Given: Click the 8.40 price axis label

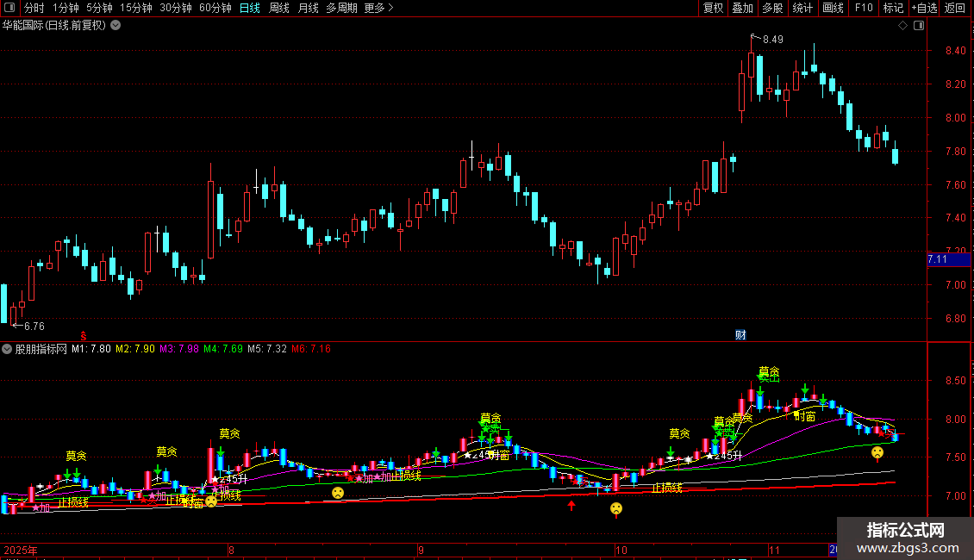Looking at the screenshot, I should [955, 50].
